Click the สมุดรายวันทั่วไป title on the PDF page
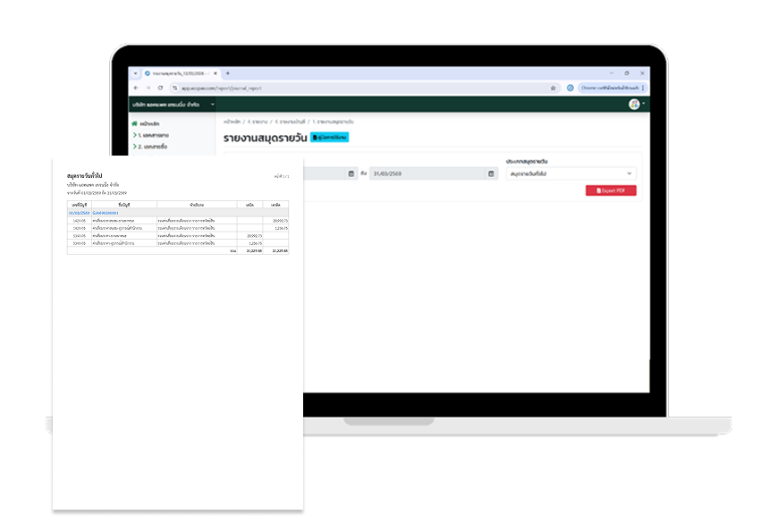This screenshot has width=778, height=532. tap(84, 175)
